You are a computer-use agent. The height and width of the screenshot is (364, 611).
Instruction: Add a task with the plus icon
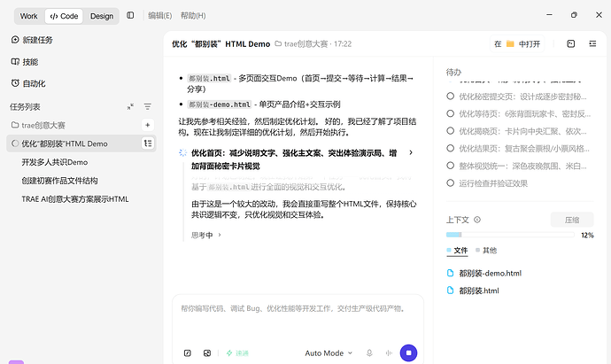point(148,125)
